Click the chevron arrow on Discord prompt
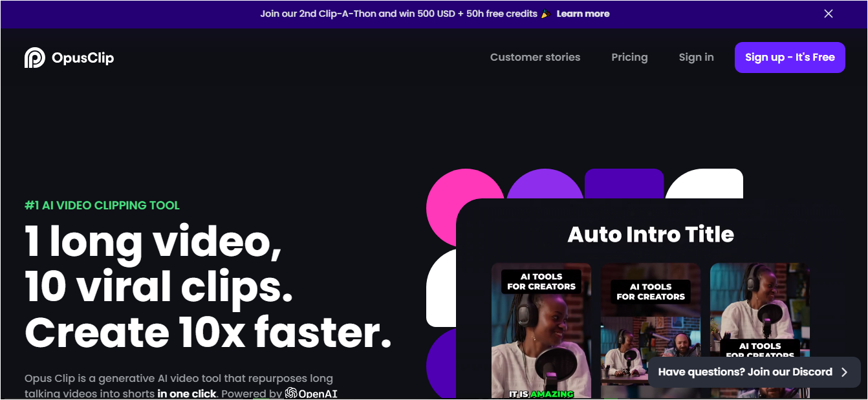 tap(844, 372)
